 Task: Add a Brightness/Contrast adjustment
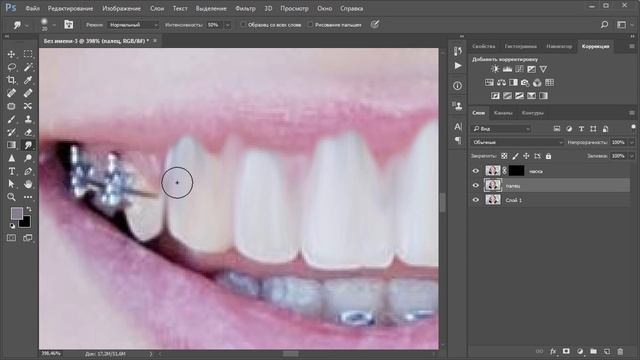coord(495,69)
